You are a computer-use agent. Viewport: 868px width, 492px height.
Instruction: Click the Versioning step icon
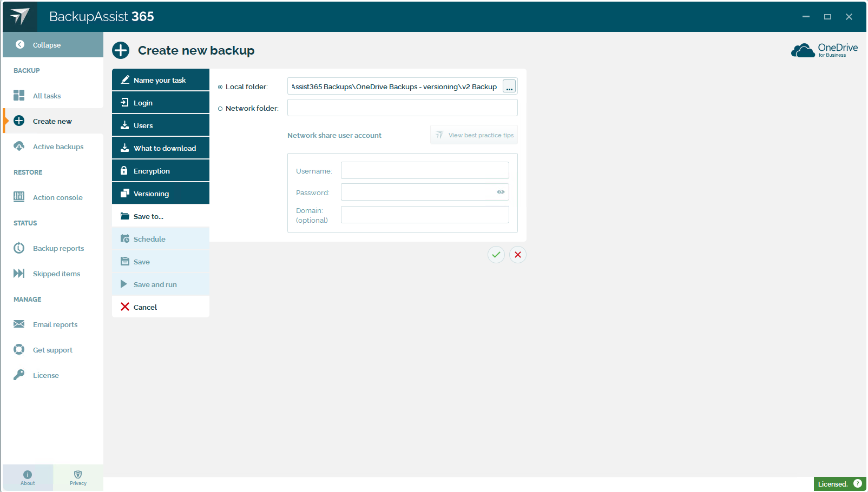click(x=124, y=193)
